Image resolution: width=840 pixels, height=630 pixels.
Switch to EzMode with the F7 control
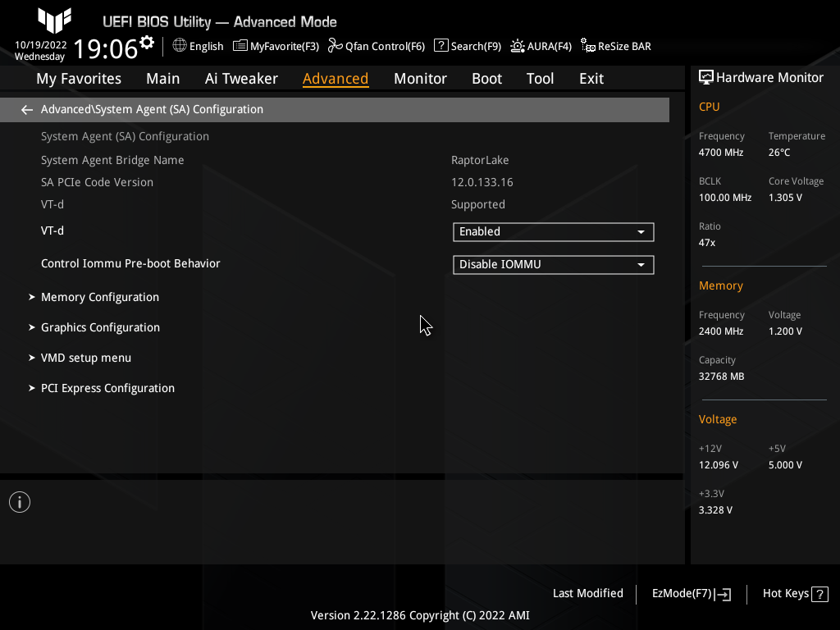click(691, 593)
